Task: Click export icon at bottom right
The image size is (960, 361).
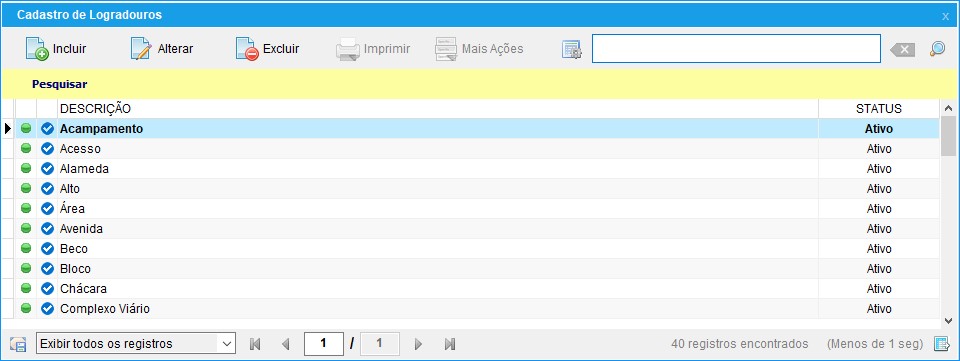Action: click(941, 344)
